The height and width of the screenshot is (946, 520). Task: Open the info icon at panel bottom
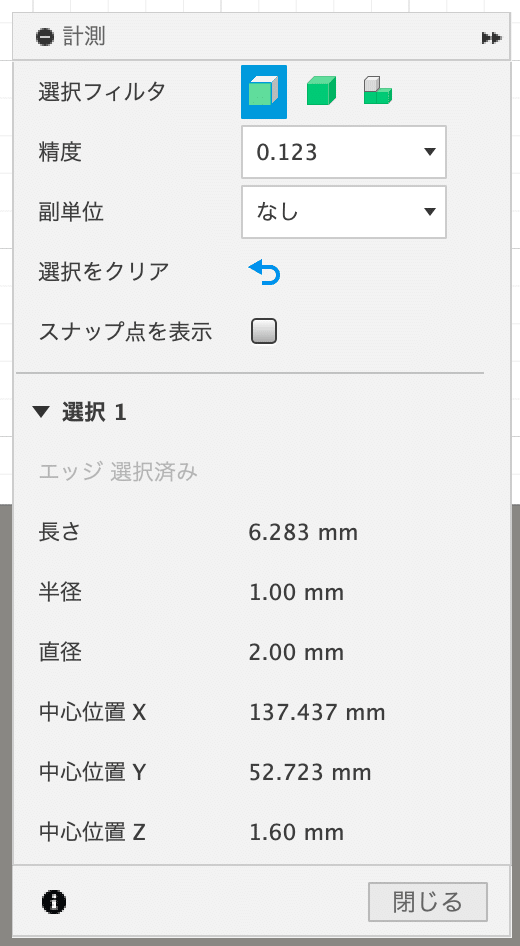pos(54,902)
